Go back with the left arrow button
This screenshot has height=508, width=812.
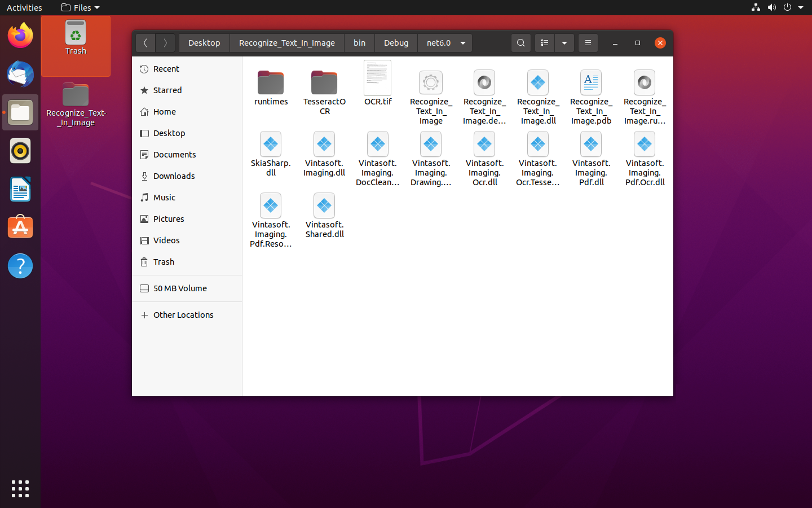coord(145,43)
